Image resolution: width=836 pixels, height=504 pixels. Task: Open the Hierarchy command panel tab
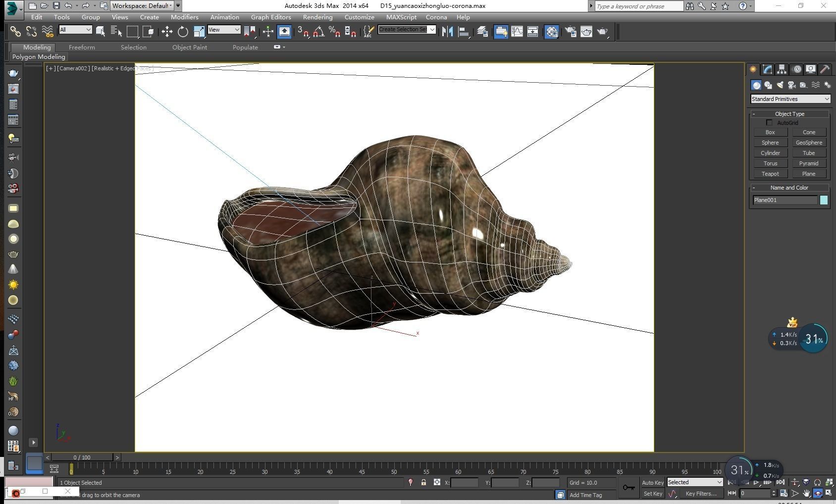click(782, 69)
